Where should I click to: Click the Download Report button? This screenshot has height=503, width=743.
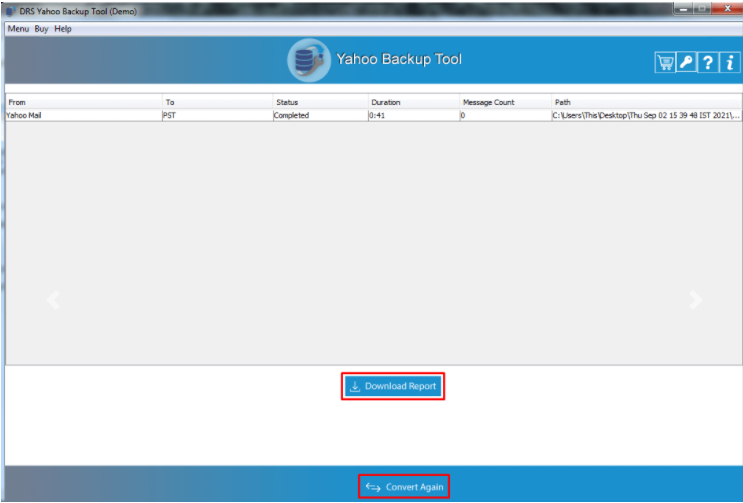coord(393,386)
